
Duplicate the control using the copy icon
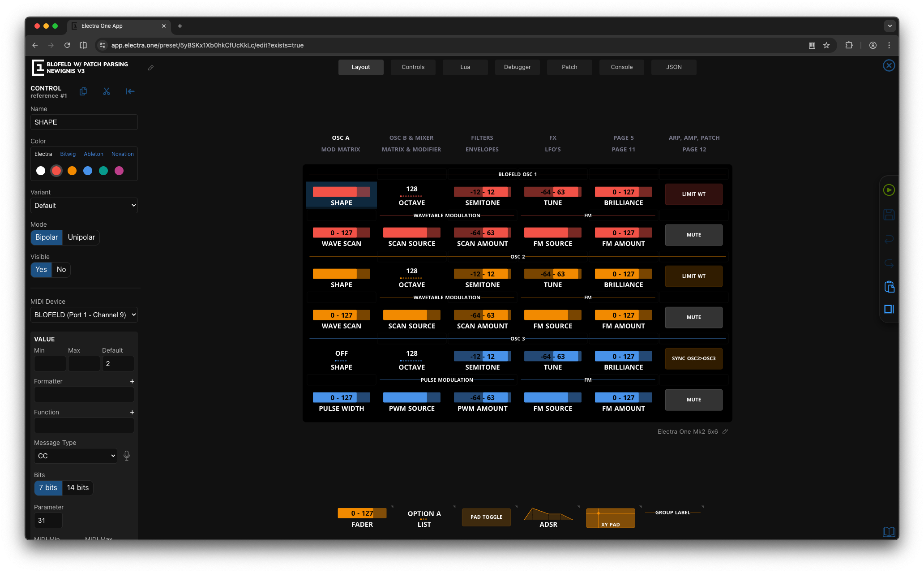[83, 91]
